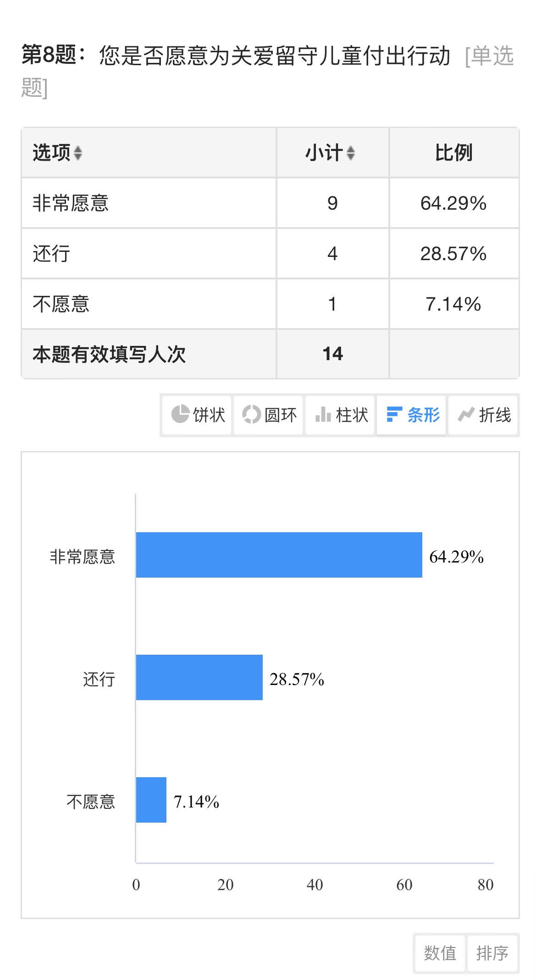Click the 28.57% label beside the bar
The height and width of the screenshot is (980, 536).
(297, 679)
